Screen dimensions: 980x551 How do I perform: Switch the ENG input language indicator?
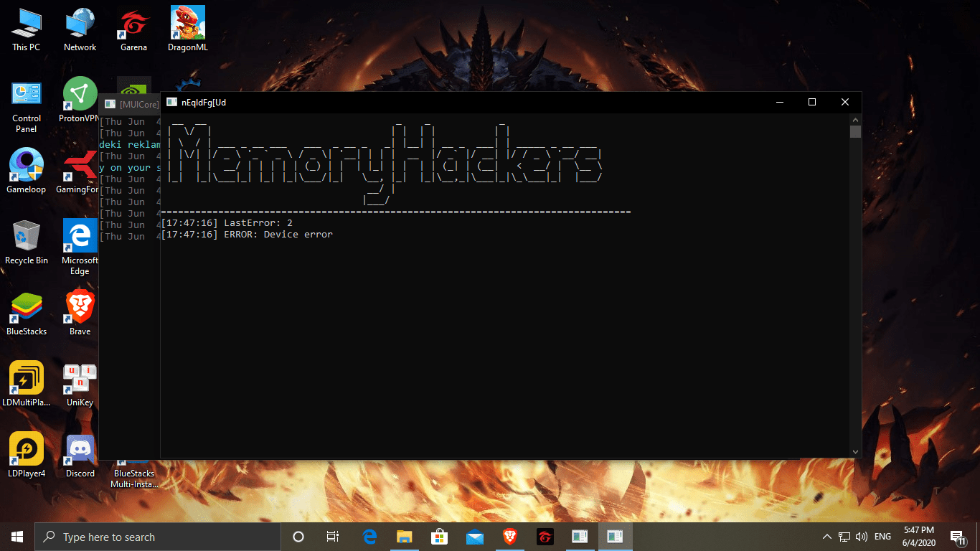[882, 537]
